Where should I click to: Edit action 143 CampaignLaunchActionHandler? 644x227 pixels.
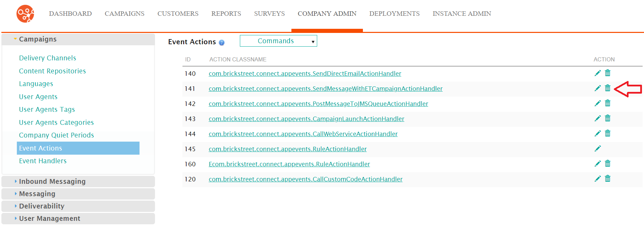[598, 118]
